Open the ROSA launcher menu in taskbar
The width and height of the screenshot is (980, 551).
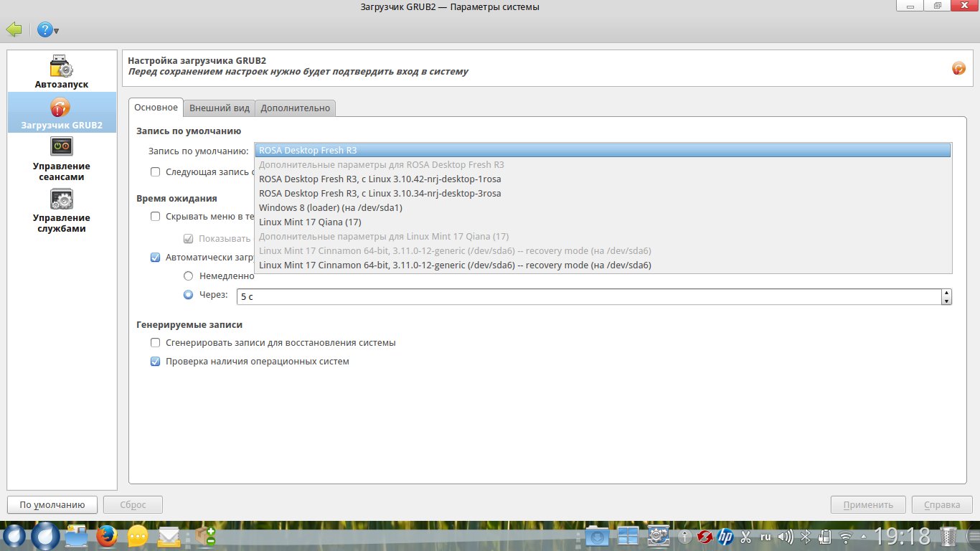13,537
